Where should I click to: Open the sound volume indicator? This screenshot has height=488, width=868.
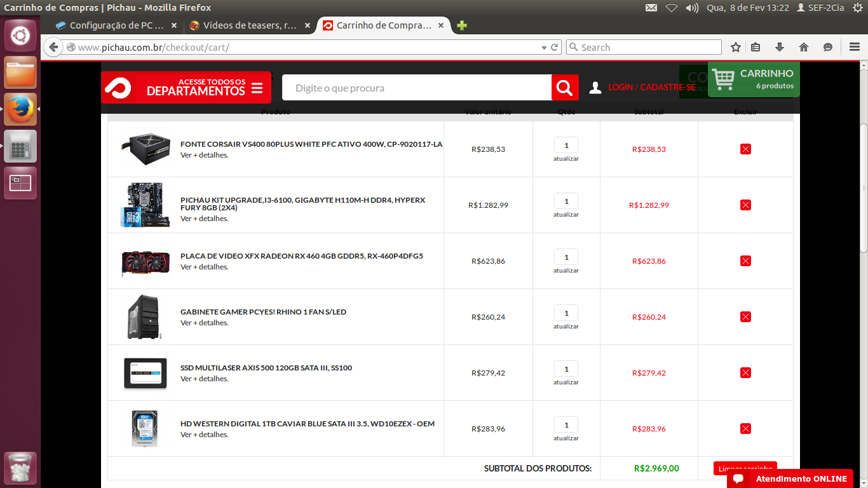click(692, 8)
